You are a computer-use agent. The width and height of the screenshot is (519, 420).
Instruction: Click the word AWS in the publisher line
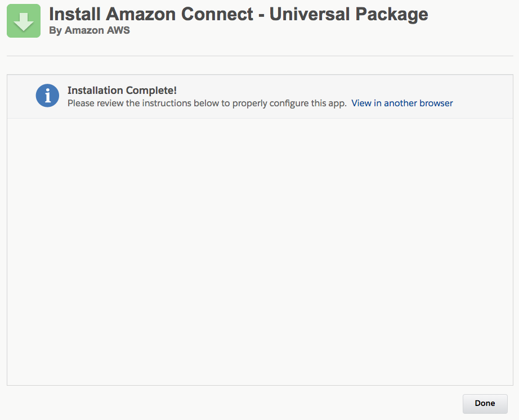118,30
